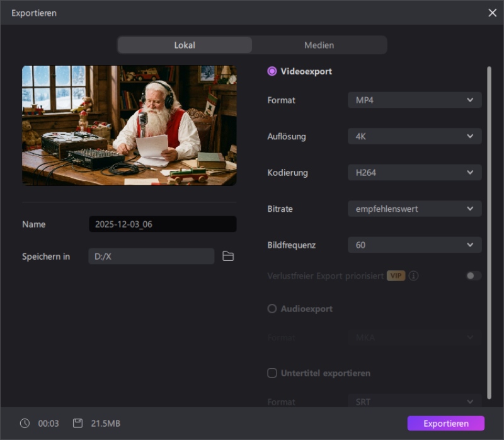Open the Bildfrequenz dropdown showing 60

(415, 245)
